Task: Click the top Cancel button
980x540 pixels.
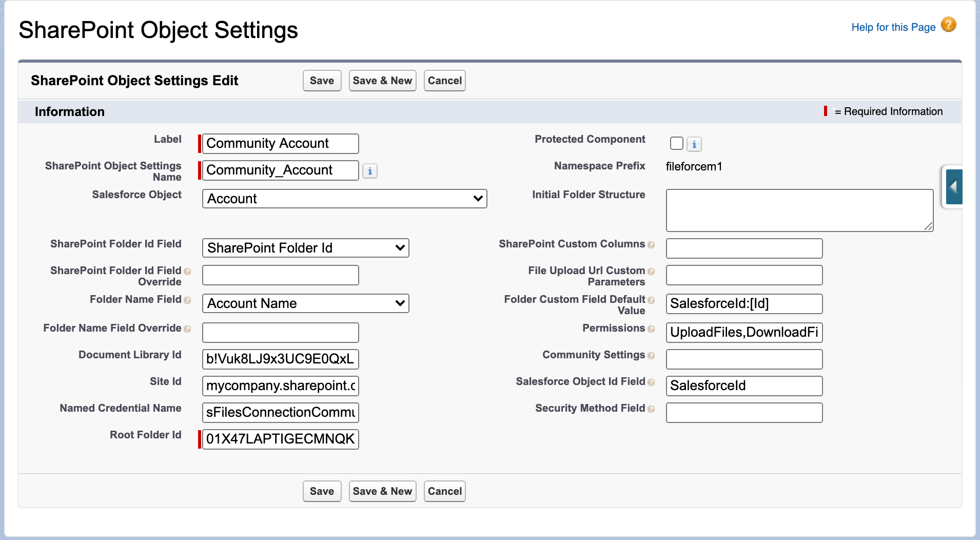Action: pos(444,81)
